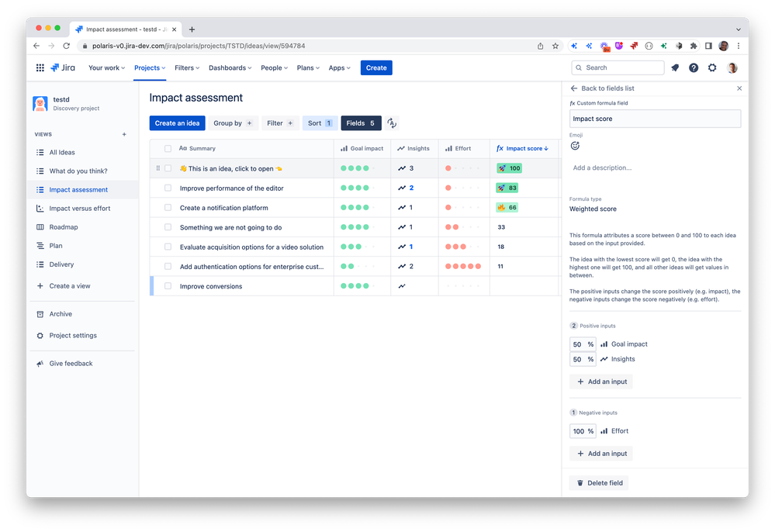The image size is (775, 532).
Task: Check 'Create a notification platform' row
Action: (x=168, y=208)
